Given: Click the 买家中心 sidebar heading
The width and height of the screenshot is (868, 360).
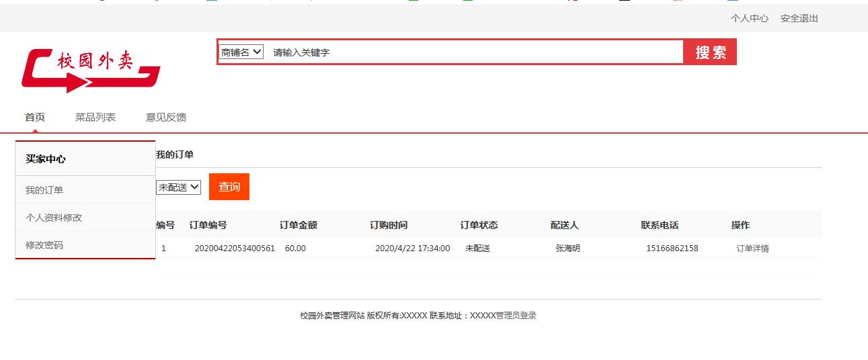Looking at the screenshot, I should (46, 159).
